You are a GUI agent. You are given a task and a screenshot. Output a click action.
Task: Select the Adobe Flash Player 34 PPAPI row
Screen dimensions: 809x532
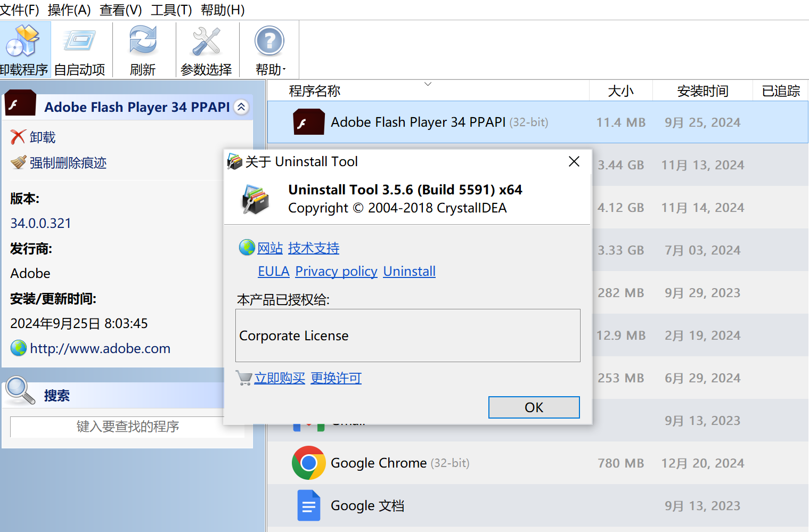pyautogui.click(x=538, y=122)
